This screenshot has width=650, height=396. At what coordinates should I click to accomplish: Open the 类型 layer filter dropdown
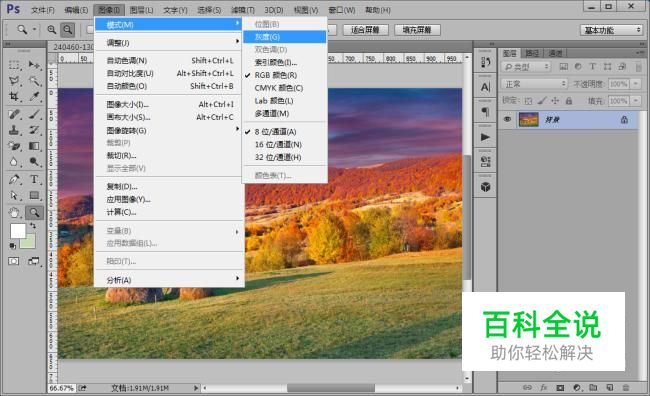click(526, 67)
